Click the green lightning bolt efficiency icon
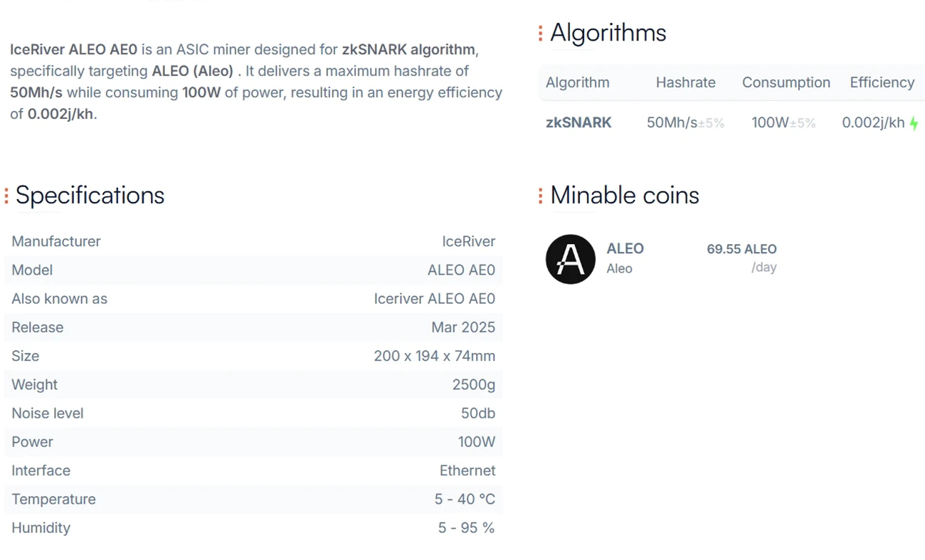925x560 pixels. pyautogui.click(x=914, y=124)
